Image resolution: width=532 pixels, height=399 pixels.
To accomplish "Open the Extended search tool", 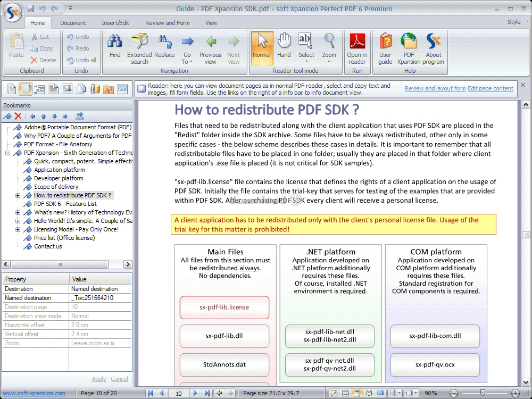I will 139,48.
